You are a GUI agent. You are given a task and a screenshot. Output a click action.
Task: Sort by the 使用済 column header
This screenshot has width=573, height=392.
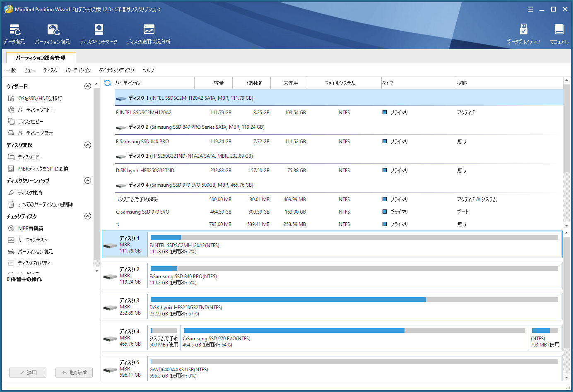[251, 83]
